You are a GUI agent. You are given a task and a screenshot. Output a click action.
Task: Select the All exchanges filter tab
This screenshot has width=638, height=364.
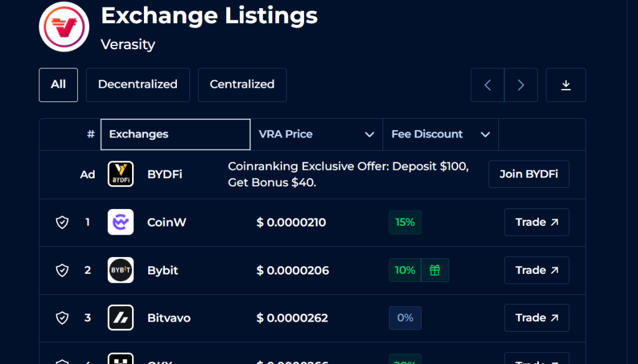click(59, 85)
